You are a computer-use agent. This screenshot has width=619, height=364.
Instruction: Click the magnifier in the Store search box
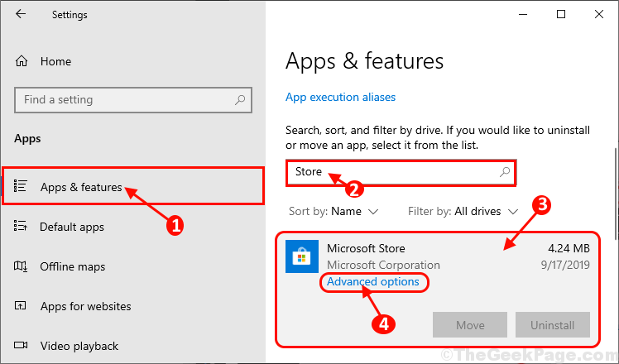coord(505,172)
